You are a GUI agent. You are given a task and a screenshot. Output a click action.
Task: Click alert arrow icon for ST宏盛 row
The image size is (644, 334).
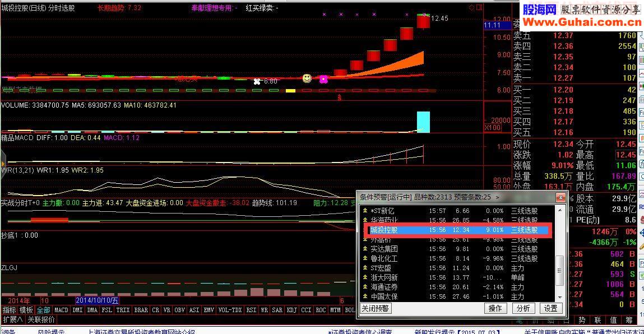click(x=365, y=268)
